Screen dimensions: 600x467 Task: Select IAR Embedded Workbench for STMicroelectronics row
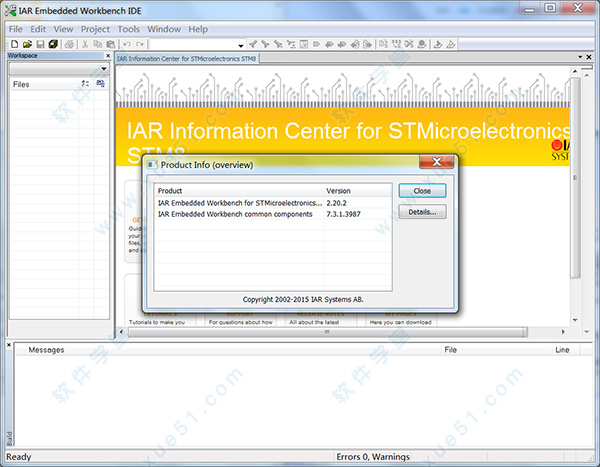[273, 203]
